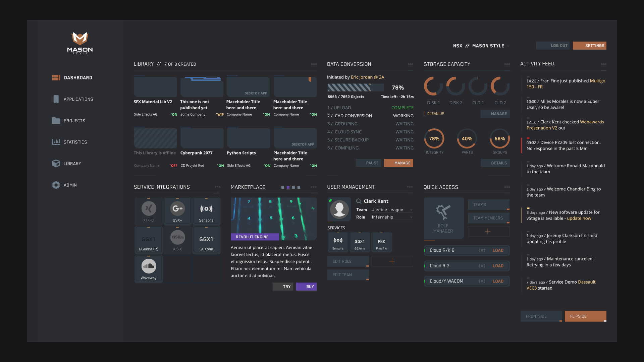
Task: Click the Data Conversion 78% progress bar
Action: [x=356, y=87]
